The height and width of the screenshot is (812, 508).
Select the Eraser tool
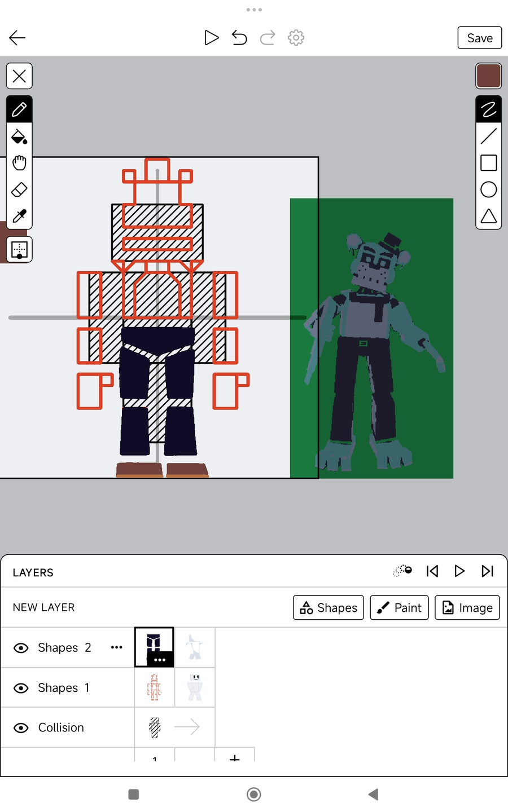click(19, 189)
